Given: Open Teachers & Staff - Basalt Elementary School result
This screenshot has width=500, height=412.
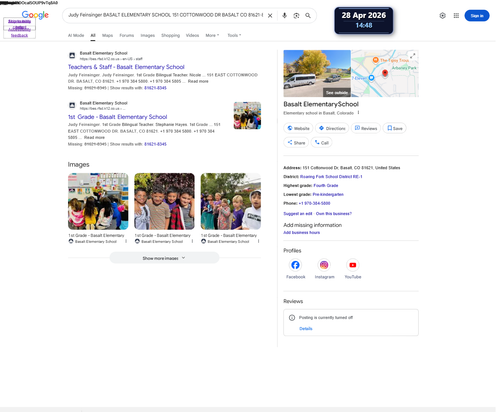Looking at the screenshot, I should (126, 67).
